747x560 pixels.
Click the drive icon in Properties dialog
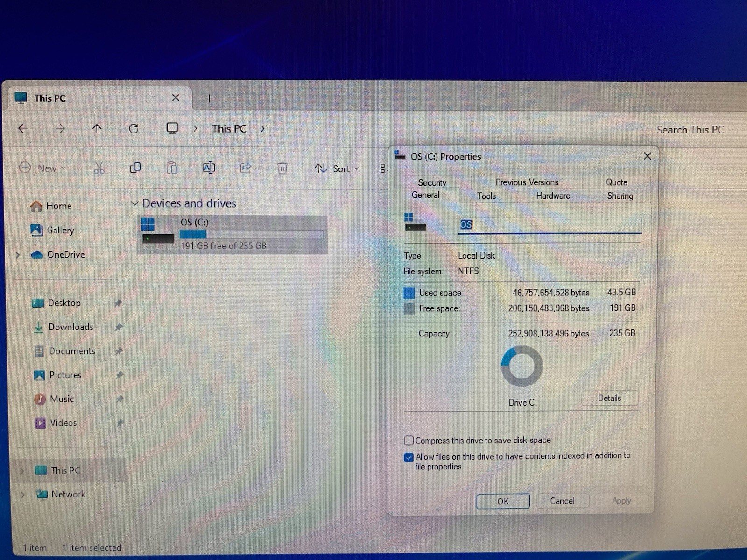pyautogui.click(x=415, y=222)
